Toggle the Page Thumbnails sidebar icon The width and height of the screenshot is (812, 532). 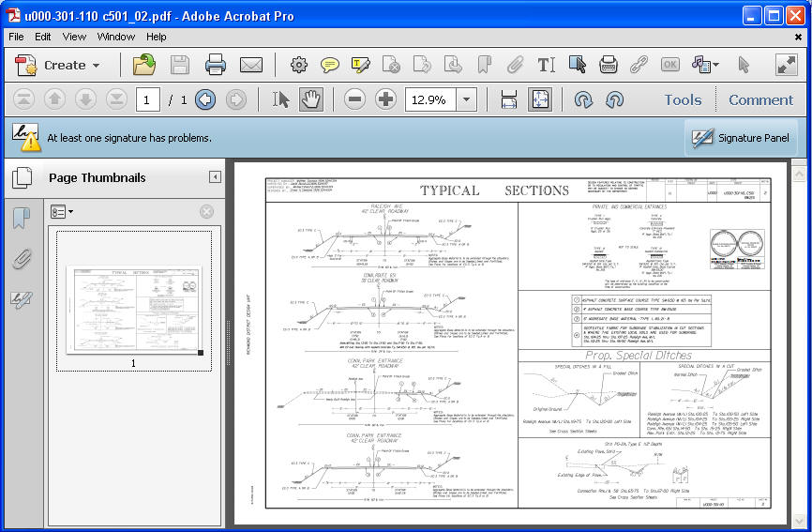[x=23, y=177]
